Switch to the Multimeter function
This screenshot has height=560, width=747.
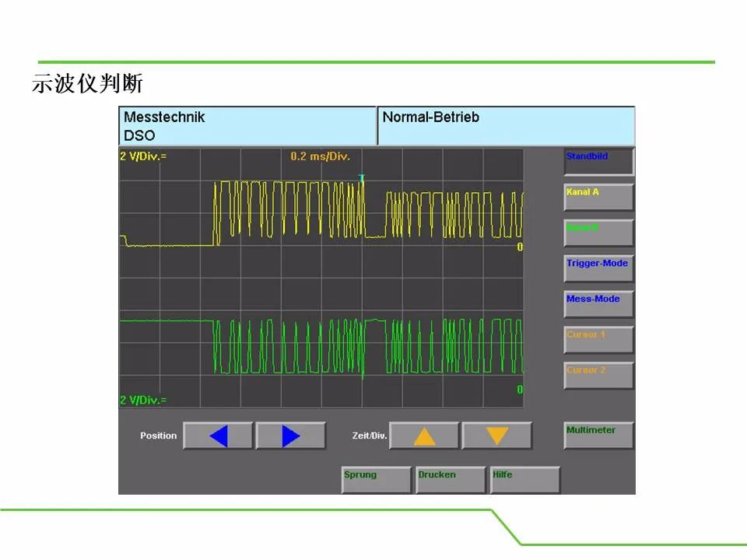[x=599, y=436]
